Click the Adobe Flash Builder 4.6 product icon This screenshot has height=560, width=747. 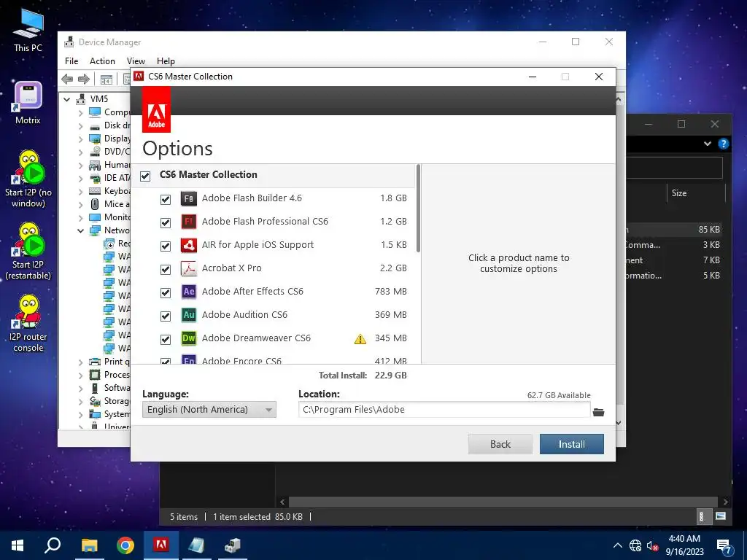coord(189,198)
